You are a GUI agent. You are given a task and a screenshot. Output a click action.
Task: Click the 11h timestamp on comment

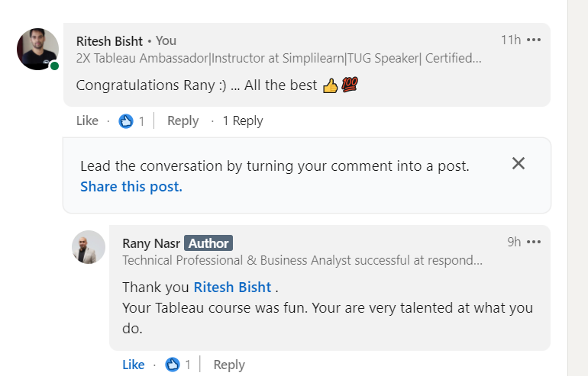[x=510, y=40]
